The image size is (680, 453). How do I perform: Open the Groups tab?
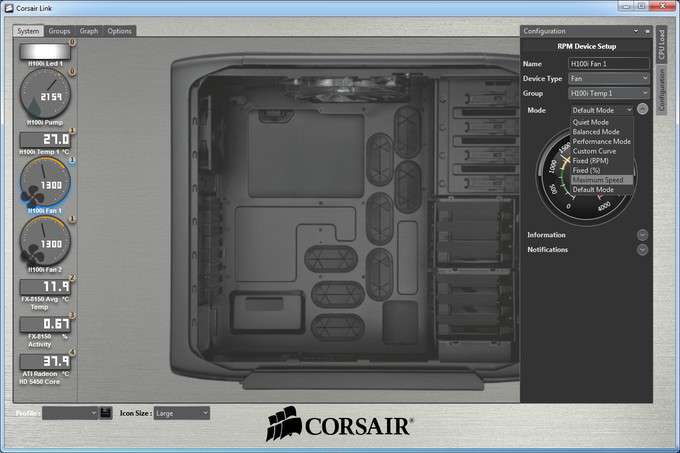pyautogui.click(x=59, y=31)
